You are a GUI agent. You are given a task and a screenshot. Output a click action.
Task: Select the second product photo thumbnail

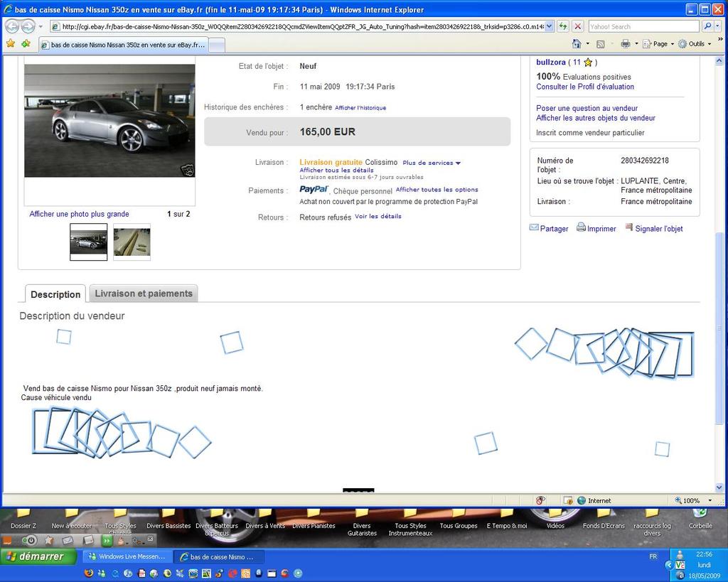click(x=132, y=242)
